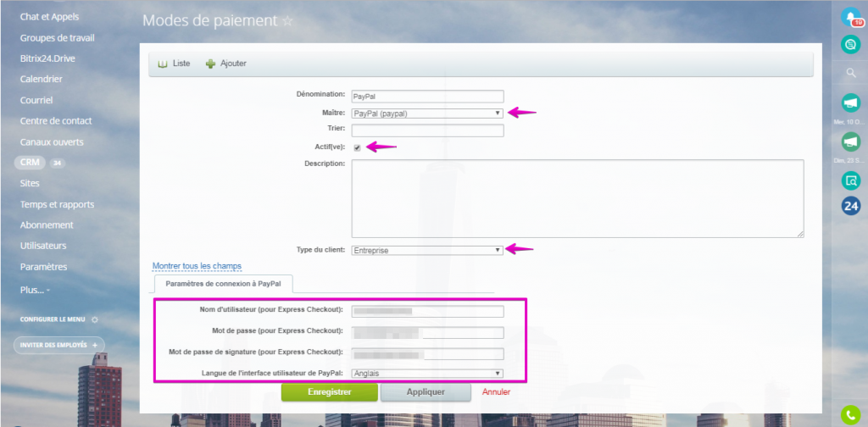
Task: Open Bitrix24.Drive in sidebar
Action: click(x=47, y=58)
